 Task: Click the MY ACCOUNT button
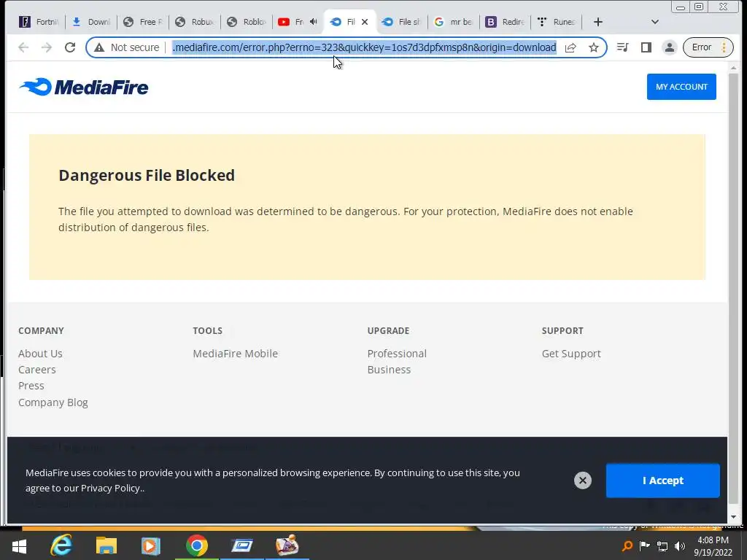(681, 87)
